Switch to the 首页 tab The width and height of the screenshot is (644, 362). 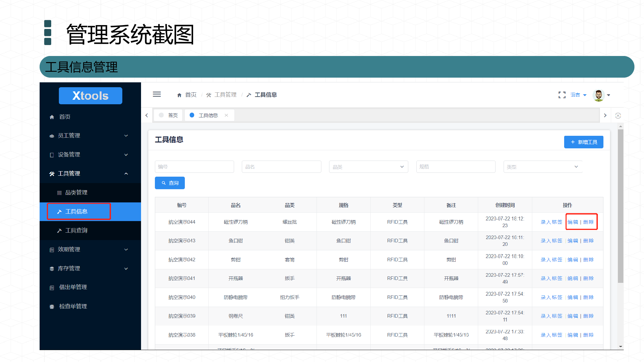[168, 115]
